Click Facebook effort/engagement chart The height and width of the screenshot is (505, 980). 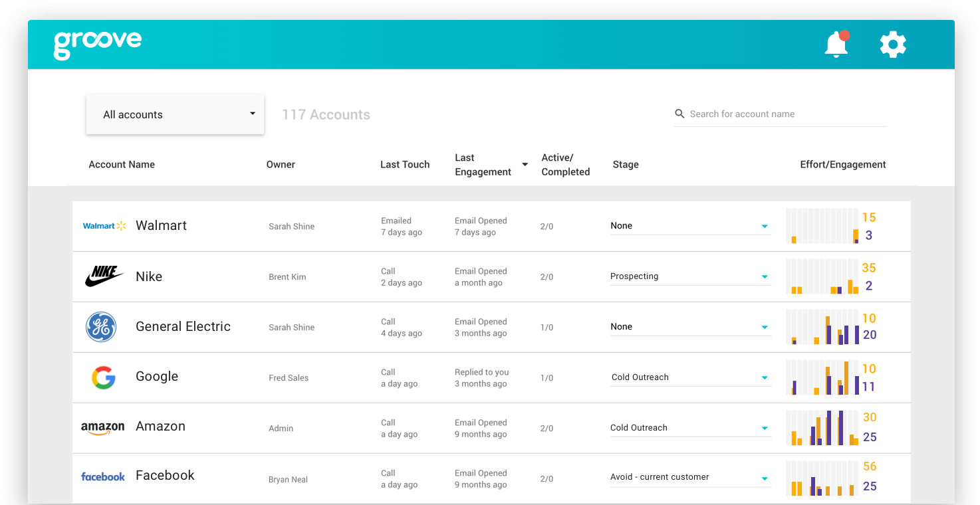(x=822, y=478)
